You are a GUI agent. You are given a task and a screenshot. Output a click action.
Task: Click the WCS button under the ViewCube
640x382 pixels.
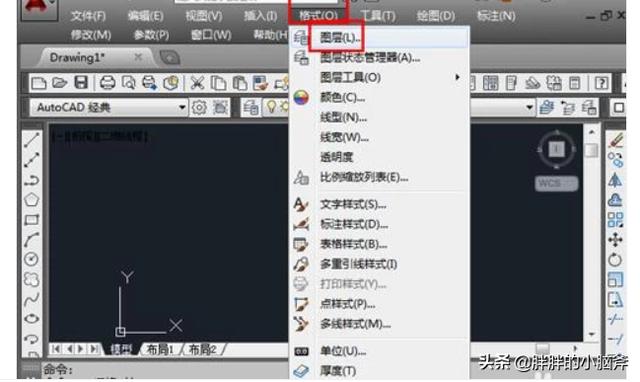tap(557, 184)
